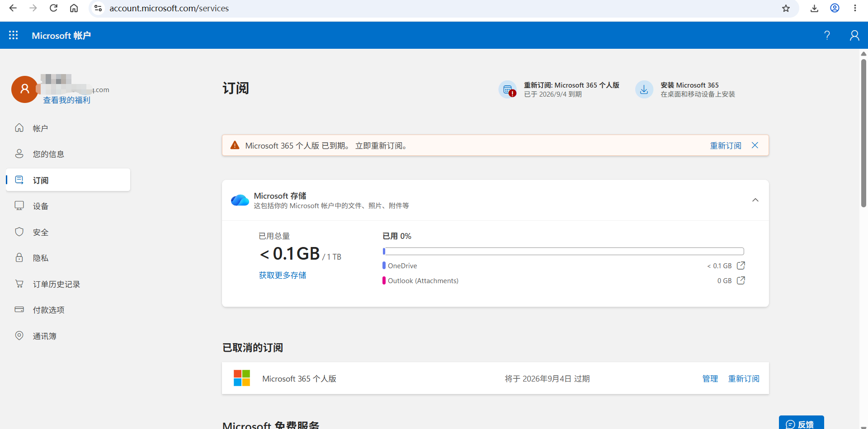
Task: Open Outlook attachments external link icon
Action: 741,280
